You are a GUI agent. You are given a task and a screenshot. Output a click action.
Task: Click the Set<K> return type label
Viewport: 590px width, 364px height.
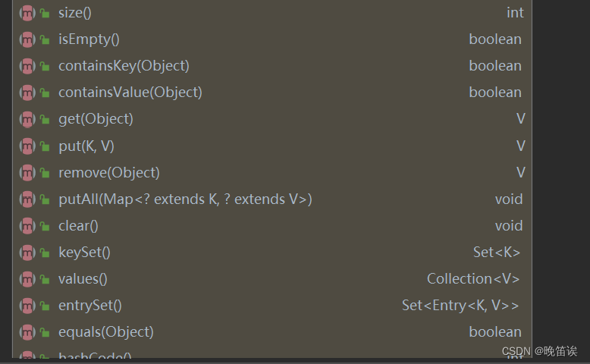(497, 252)
